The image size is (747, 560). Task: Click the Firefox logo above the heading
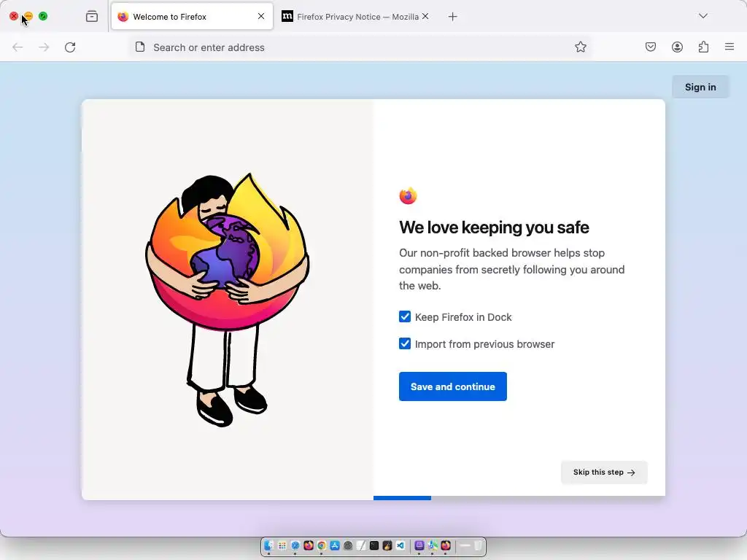409,195
